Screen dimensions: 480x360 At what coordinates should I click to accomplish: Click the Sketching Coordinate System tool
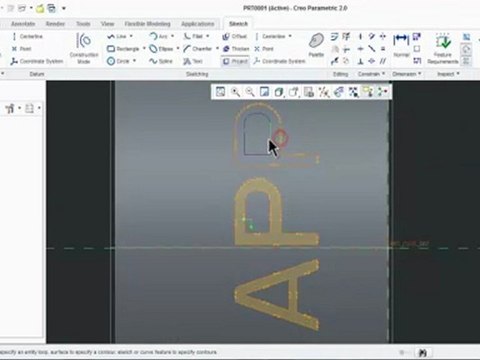[279, 61]
